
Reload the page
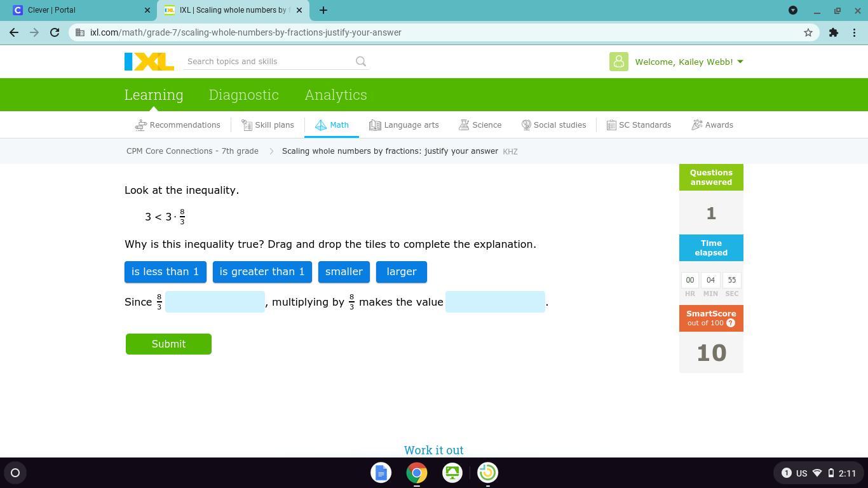[55, 32]
